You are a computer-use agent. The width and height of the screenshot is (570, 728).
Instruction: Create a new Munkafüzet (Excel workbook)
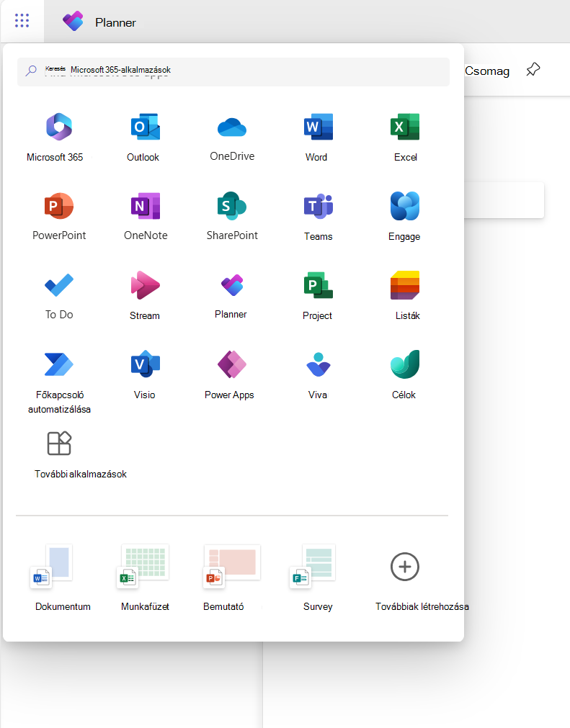click(x=144, y=578)
